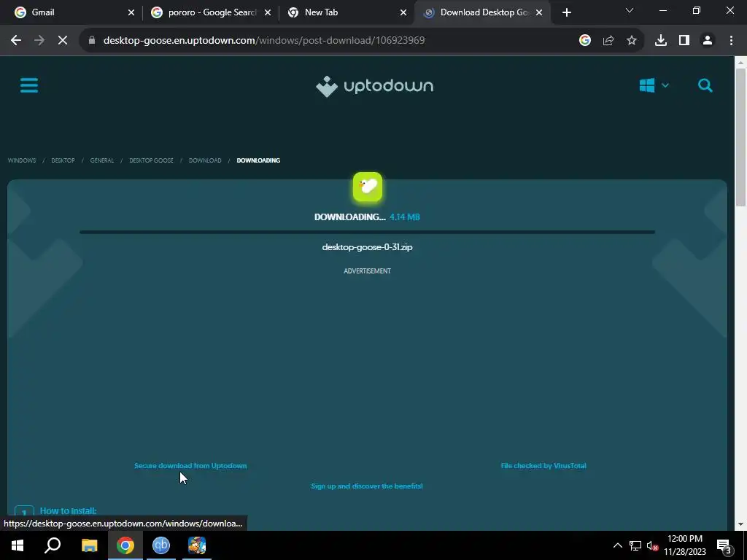Image resolution: width=747 pixels, height=560 pixels.
Task: Open Chrome downloads icon
Action: (661, 41)
